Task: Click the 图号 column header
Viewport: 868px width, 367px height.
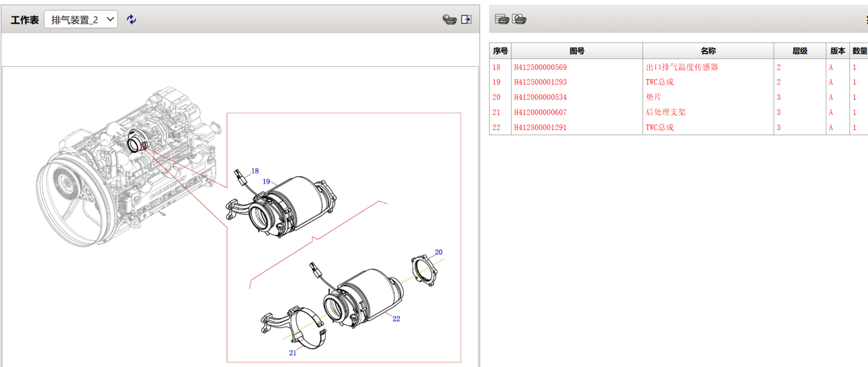Action: [577, 51]
